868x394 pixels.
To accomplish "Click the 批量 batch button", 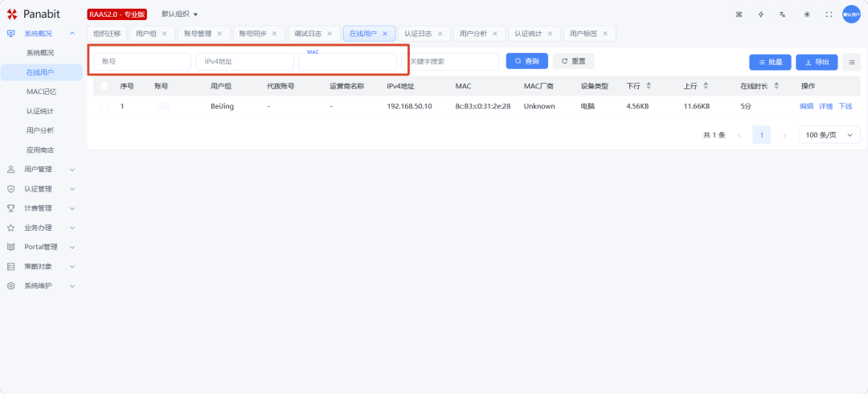I will (x=770, y=62).
